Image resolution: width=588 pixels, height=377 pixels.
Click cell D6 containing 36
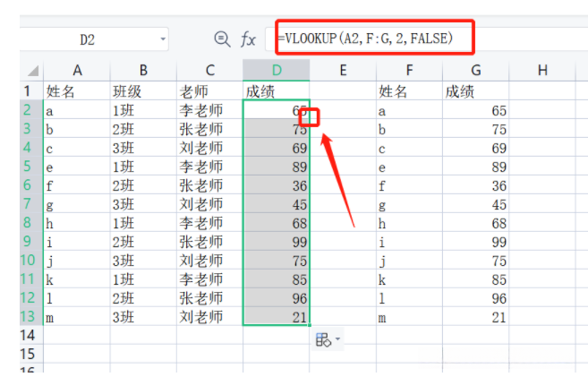(x=277, y=184)
